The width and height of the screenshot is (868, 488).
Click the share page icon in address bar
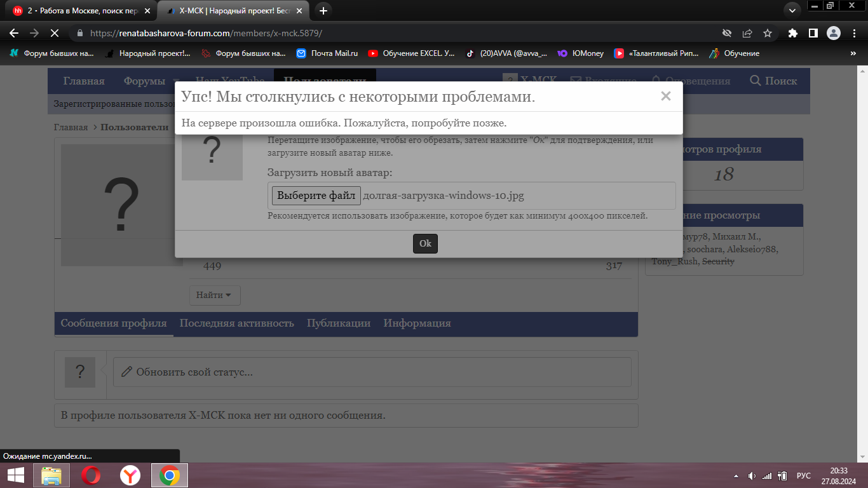coord(747,33)
